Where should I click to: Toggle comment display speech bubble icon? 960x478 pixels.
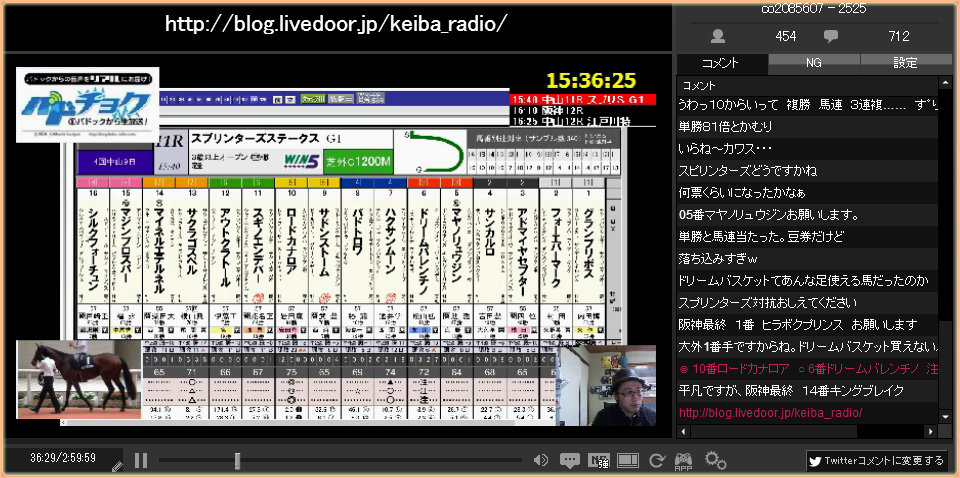569,460
